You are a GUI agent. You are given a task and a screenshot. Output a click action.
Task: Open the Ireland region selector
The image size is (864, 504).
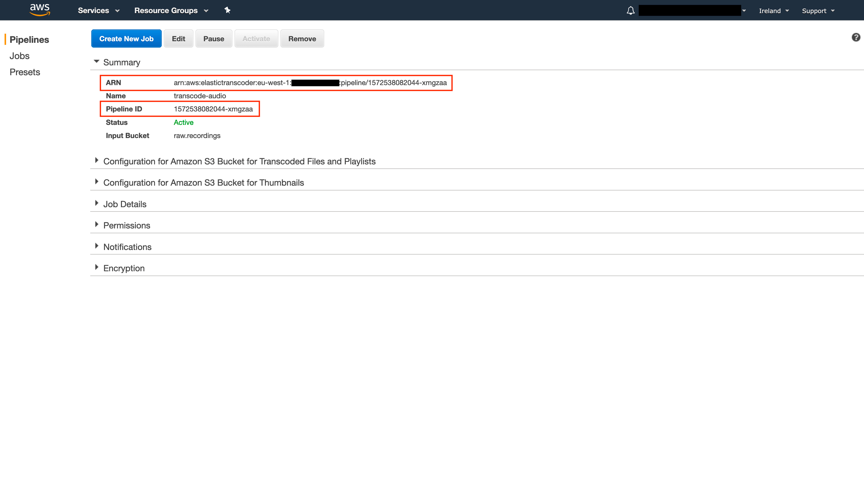[x=773, y=11]
